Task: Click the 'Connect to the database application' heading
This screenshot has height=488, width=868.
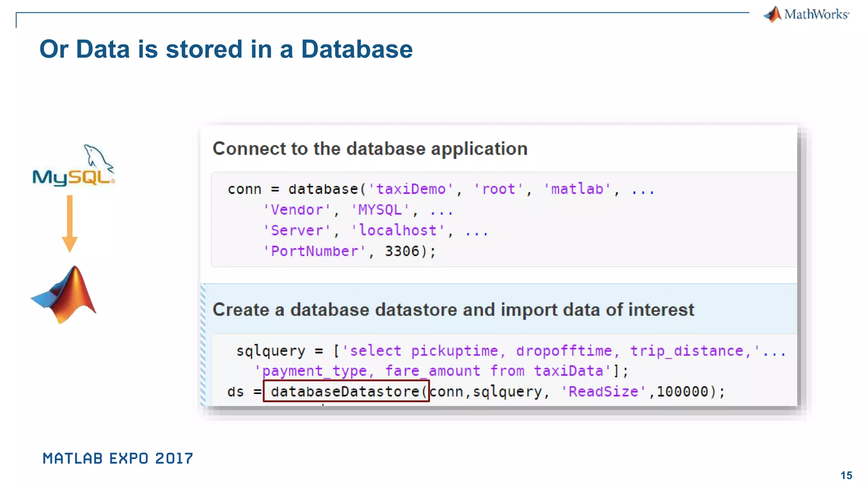Action: click(370, 149)
